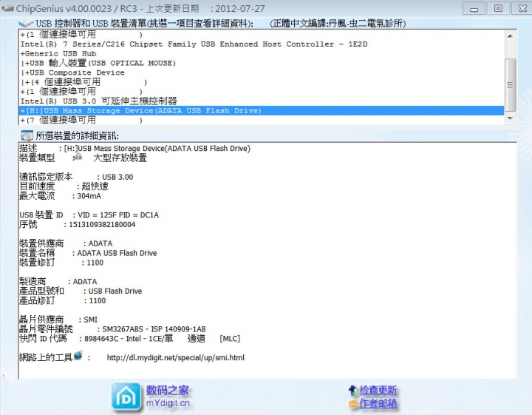Close the ChipGenius window
532x415 pixels.
522,8
